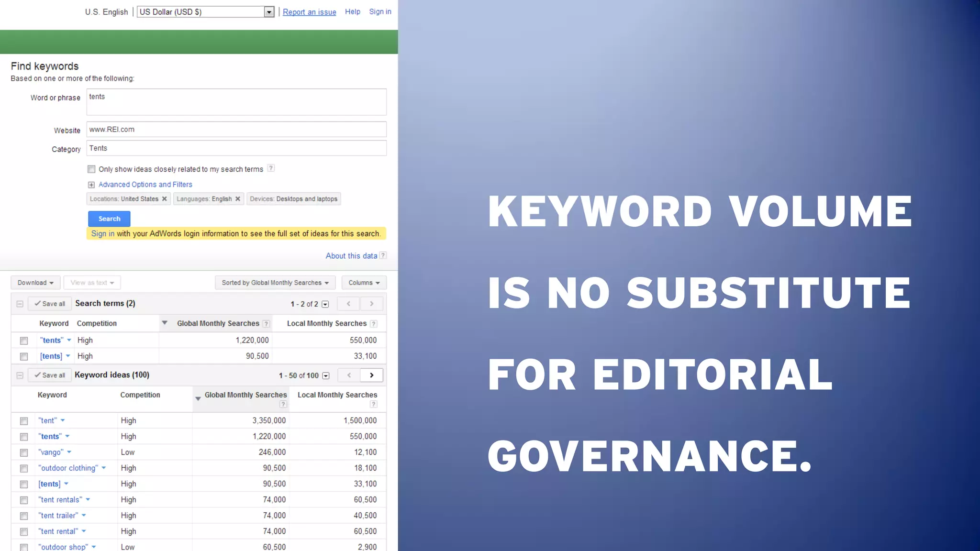Click next page arrow in Search terms
Viewport: 980px width, 551px height.
(x=371, y=304)
